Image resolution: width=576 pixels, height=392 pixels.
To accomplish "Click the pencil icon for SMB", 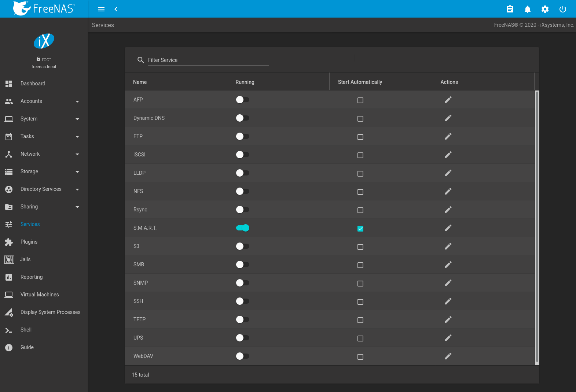I will [448, 265].
